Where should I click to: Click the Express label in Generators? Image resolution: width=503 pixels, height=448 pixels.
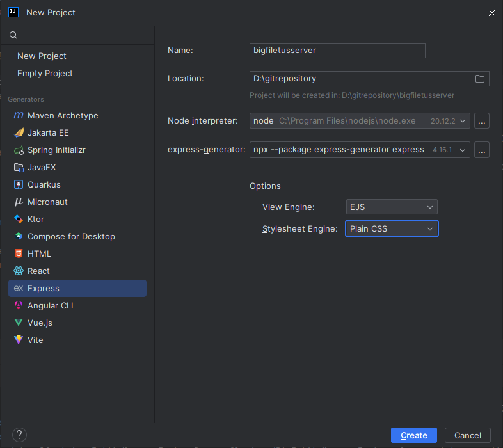pos(44,289)
